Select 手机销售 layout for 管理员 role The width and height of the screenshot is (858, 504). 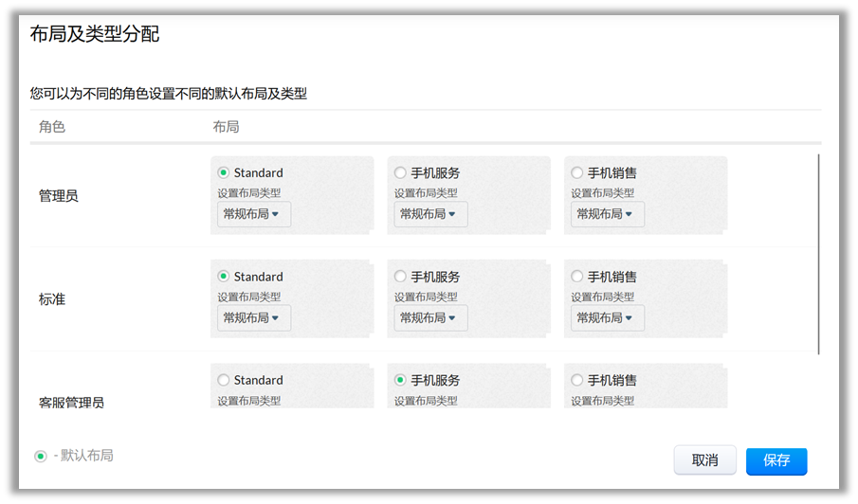(576, 172)
